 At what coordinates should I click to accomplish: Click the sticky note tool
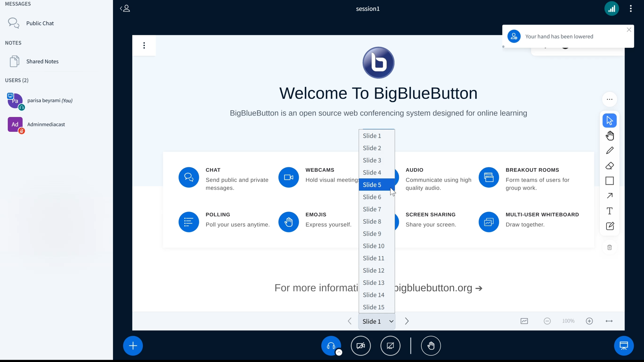coord(610,226)
